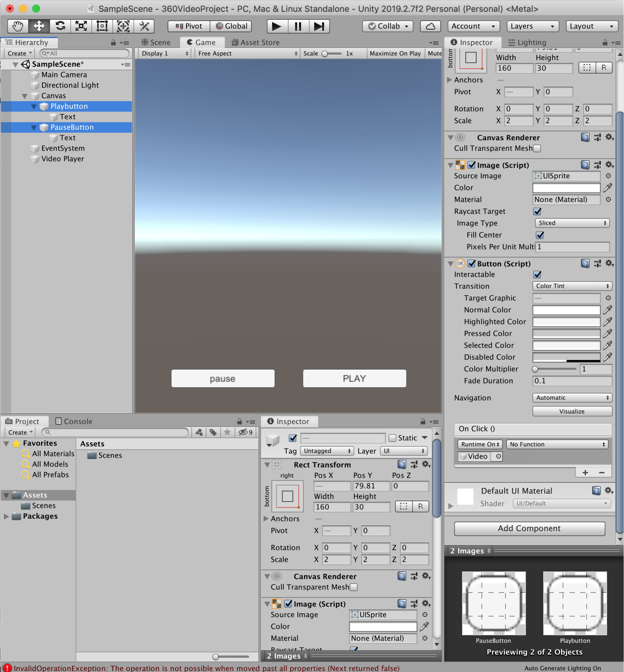Pick Normal Color with the eyedropper
Image resolution: width=624 pixels, height=672 pixels.
(608, 310)
